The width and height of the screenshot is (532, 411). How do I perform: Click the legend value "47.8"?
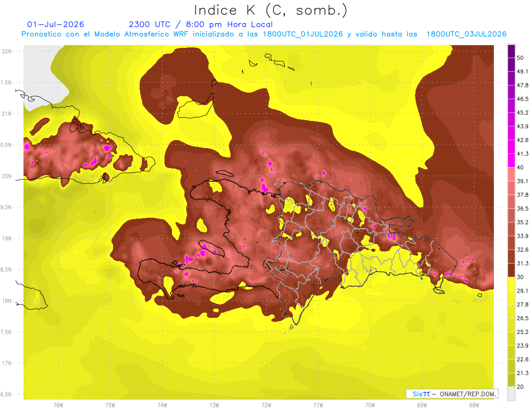(523, 85)
